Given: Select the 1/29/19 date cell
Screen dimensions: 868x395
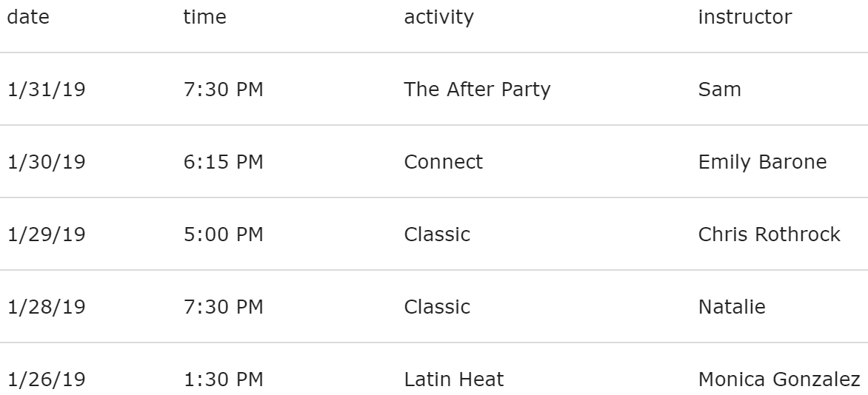Looking at the screenshot, I should (x=46, y=234).
